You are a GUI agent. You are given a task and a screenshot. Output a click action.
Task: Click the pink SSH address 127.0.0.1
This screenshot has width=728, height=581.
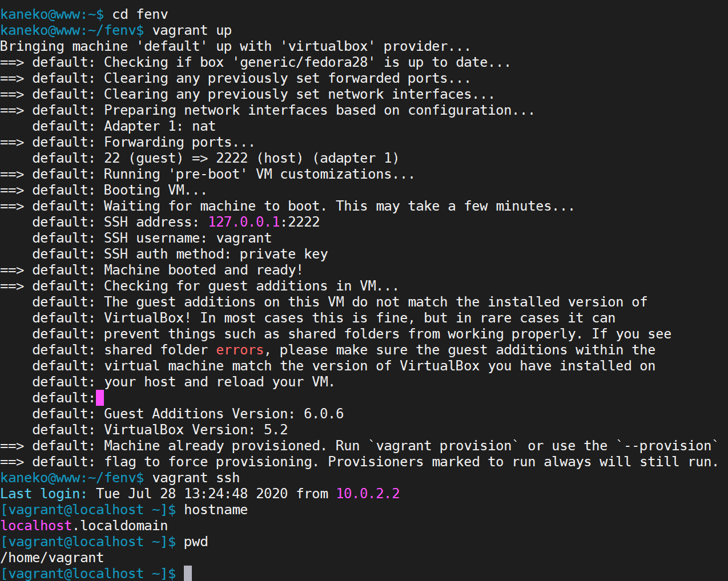[244, 222]
